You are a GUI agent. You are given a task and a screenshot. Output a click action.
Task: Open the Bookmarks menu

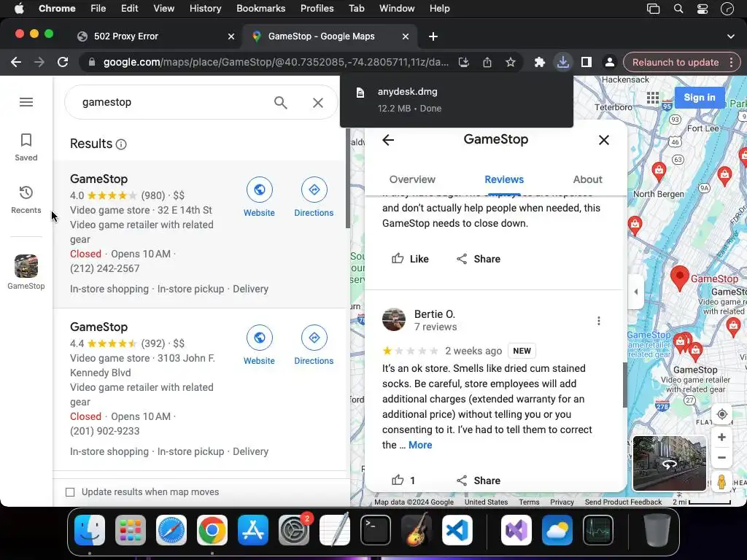point(260,9)
